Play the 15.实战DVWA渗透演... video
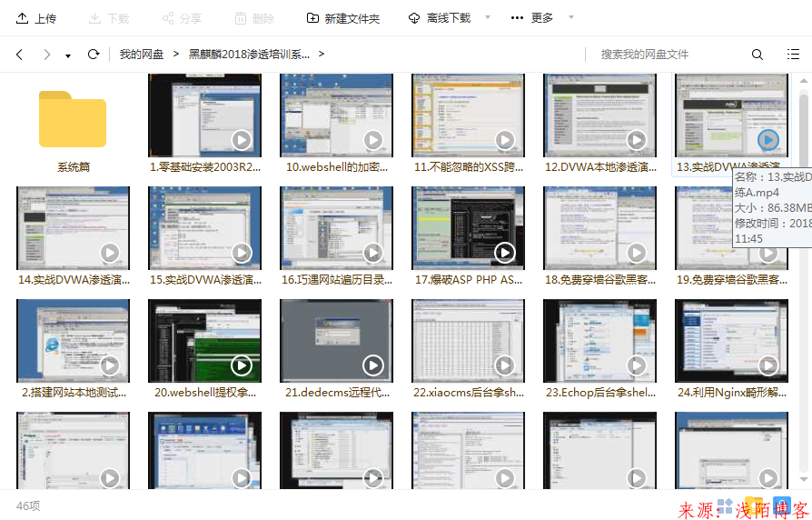The width and height of the screenshot is (812, 520). point(242,253)
